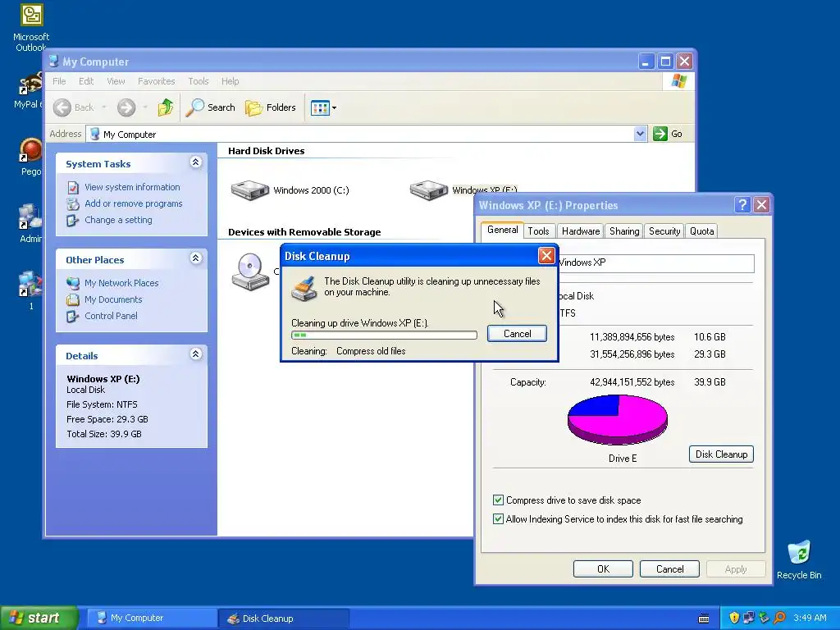Switch to the Tools tab in Properties
The width and height of the screenshot is (840, 630).
click(x=538, y=231)
